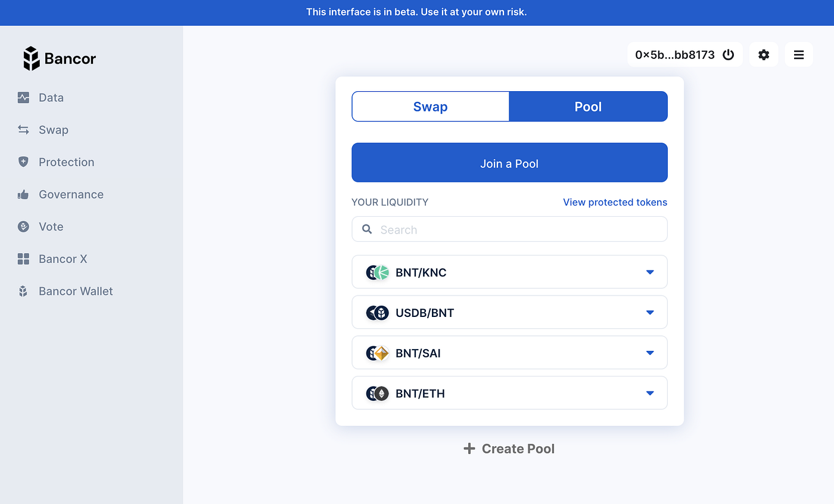Click the BNT/ETH pool label
The image size is (834, 504).
[420, 394]
